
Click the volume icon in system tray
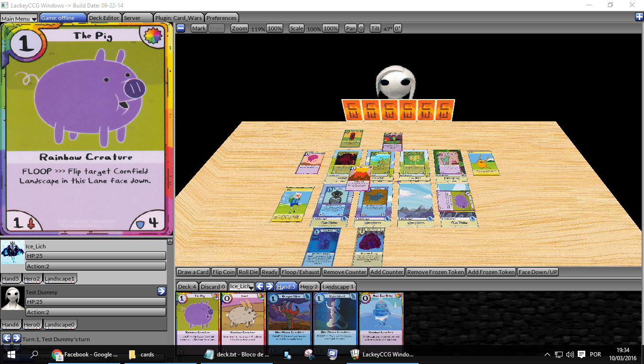570,354
